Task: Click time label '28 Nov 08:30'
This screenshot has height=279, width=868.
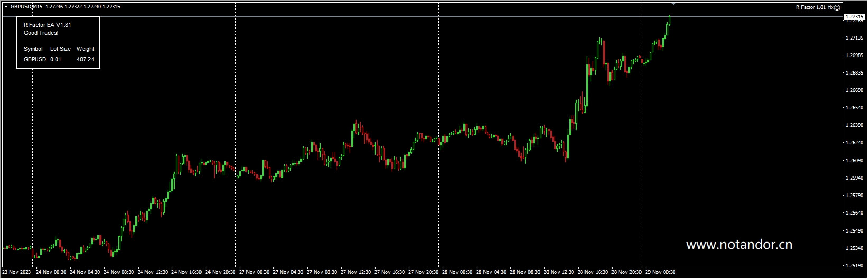Action: pos(525,272)
